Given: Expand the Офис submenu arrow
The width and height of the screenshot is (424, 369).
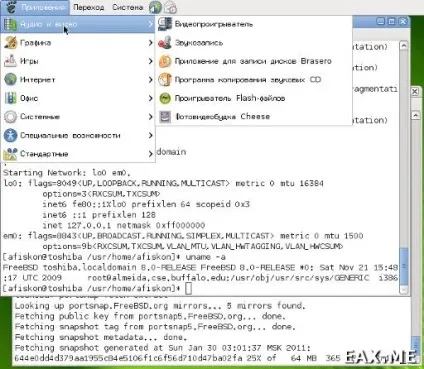Looking at the screenshot, I should click(150, 98).
